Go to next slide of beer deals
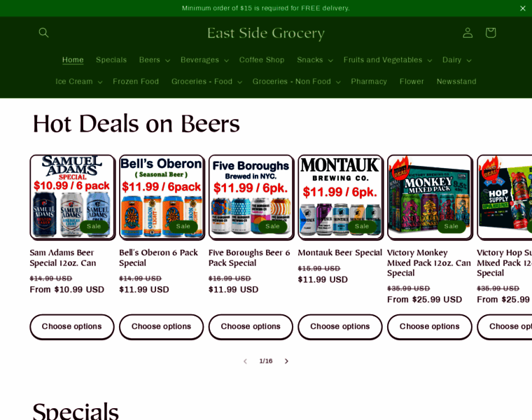 (x=286, y=361)
